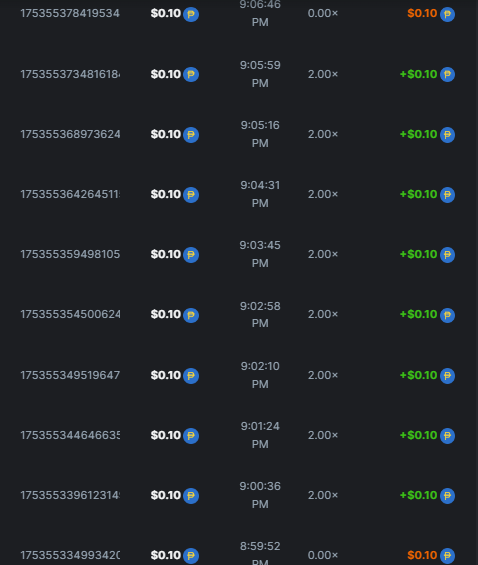Click the coin icon beside the 9:04:31 PM bet amount
This screenshot has width=478, height=565.
pos(191,195)
